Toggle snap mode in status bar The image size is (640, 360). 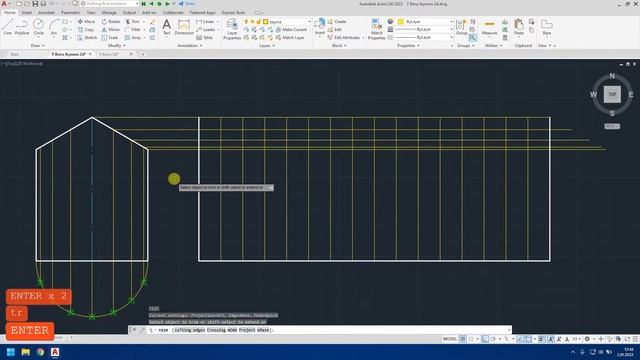[x=471, y=339]
